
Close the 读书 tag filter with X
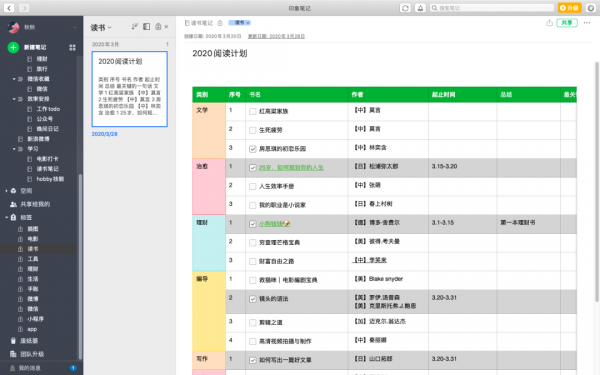coord(166,27)
